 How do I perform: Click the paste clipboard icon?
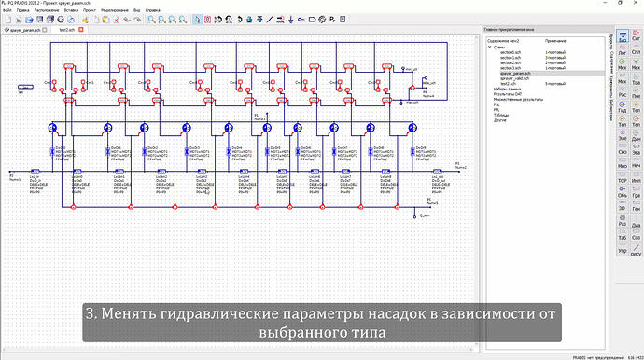click(106, 20)
